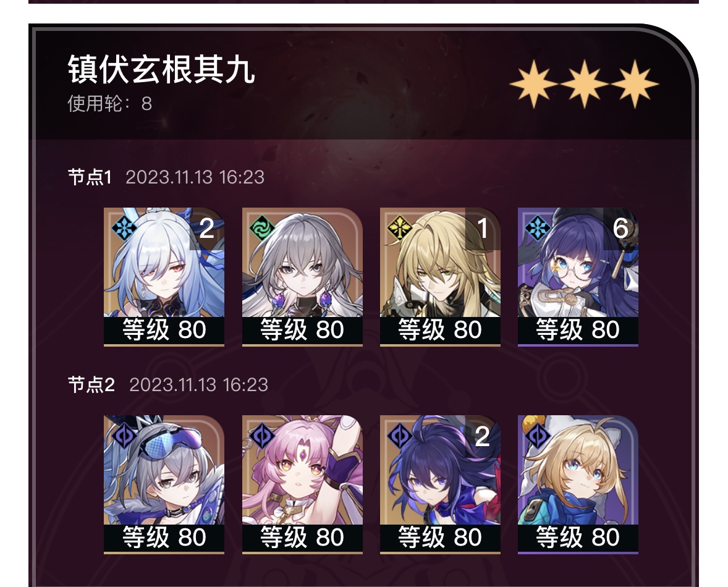Click the Ice element icon on the white-haired character
The image size is (728, 587).
click(124, 228)
